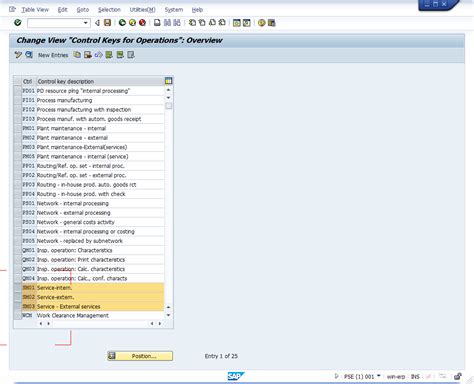The height and width of the screenshot is (384, 474).
Task: Open the yellow Help icon
Action: 262,23
